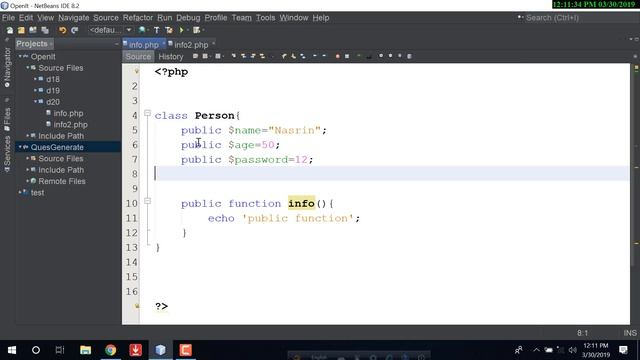Expand the Remote Files node
This screenshot has width=640, height=360.
pos(28,181)
